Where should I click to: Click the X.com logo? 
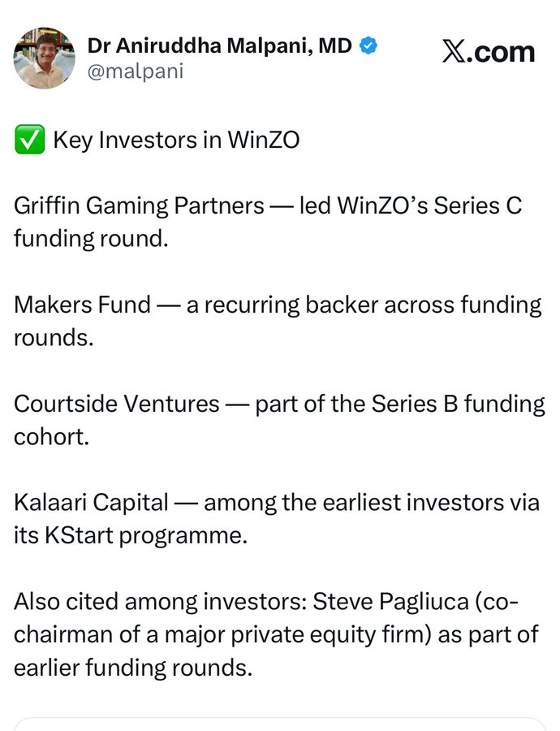pos(489,53)
